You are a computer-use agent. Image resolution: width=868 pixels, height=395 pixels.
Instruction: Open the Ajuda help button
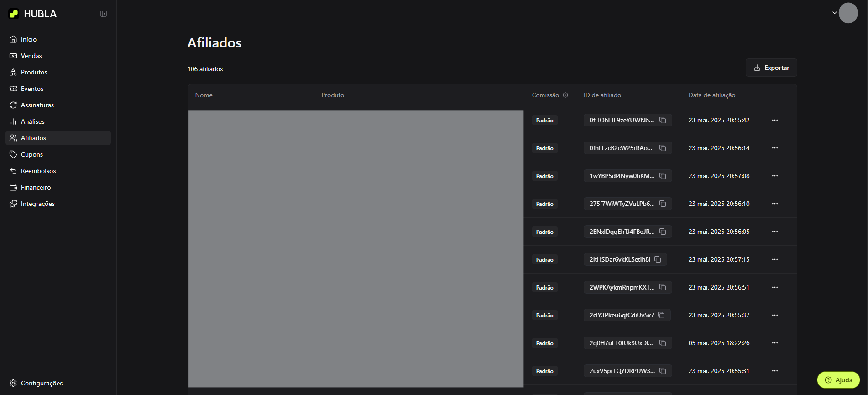tap(838, 380)
